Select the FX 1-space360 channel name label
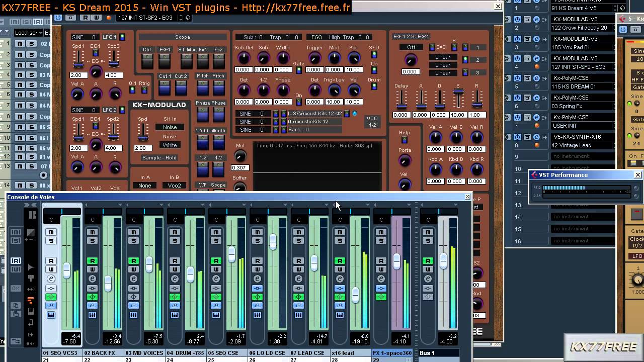Image resolution: width=644 pixels, height=362 pixels. pos(392,353)
